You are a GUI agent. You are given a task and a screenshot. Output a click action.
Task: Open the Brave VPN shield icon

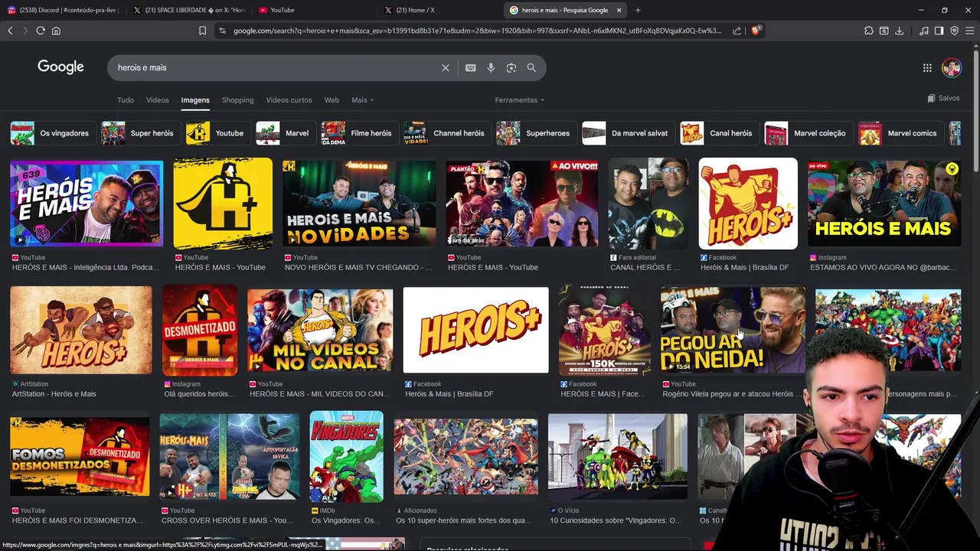(x=954, y=31)
